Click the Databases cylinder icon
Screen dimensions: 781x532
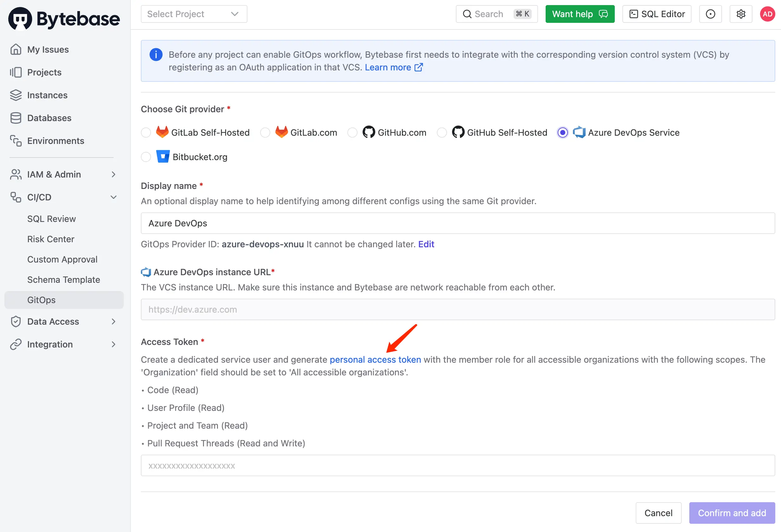point(16,118)
